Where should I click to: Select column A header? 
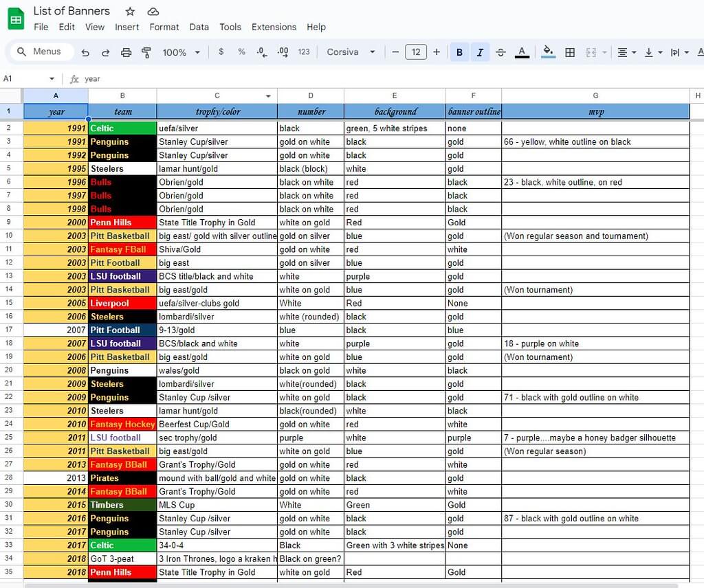coord(56,95)
